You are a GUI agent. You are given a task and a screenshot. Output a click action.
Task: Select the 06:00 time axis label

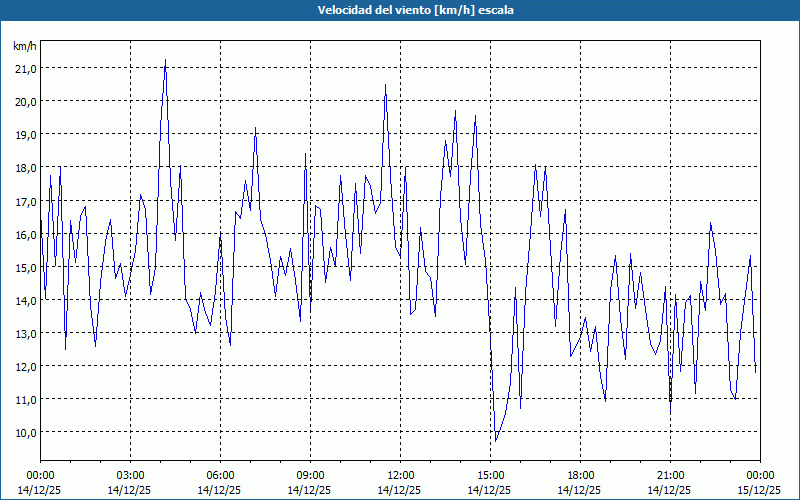[220, 475]
